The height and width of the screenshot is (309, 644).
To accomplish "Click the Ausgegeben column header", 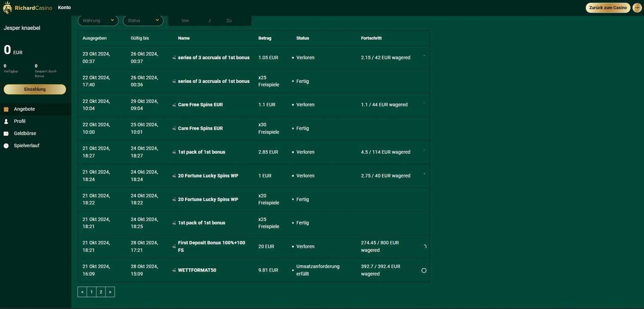I will tap(94, 38).
